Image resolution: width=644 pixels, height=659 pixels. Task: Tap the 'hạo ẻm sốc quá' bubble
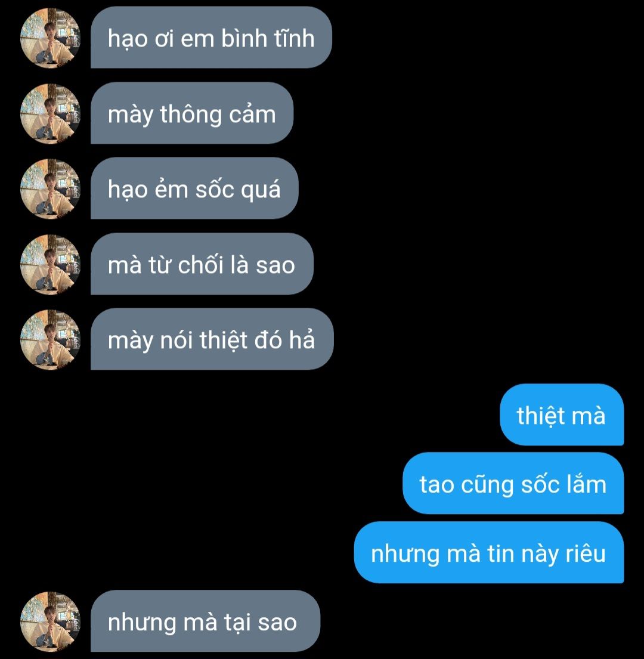tap(194, 188)
